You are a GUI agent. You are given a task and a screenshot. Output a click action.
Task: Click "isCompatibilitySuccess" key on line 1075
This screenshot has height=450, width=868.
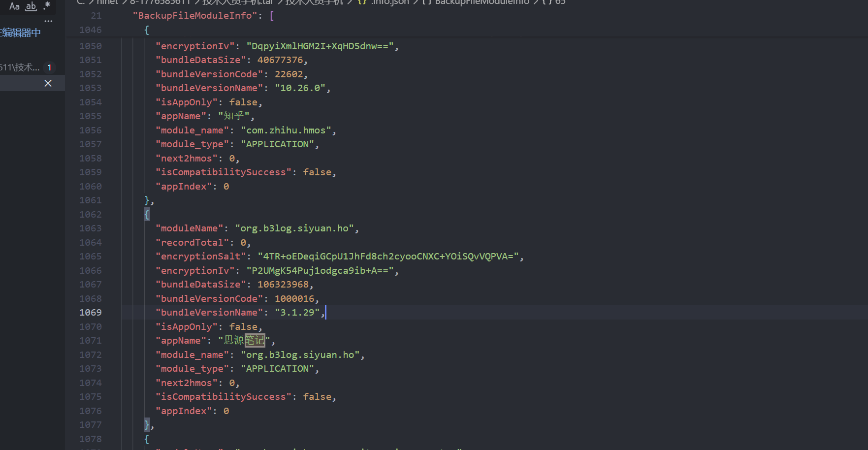(224, 396)
